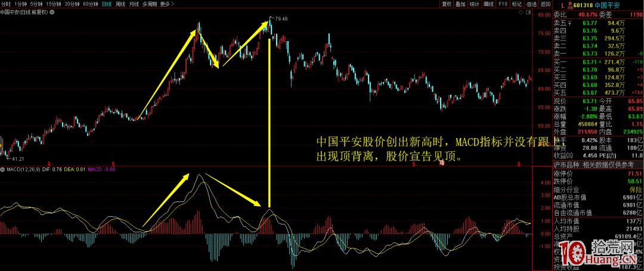Select the 1分钟 period tab
The width and height of the screenshot is (644, 271).
pos(20,4)
